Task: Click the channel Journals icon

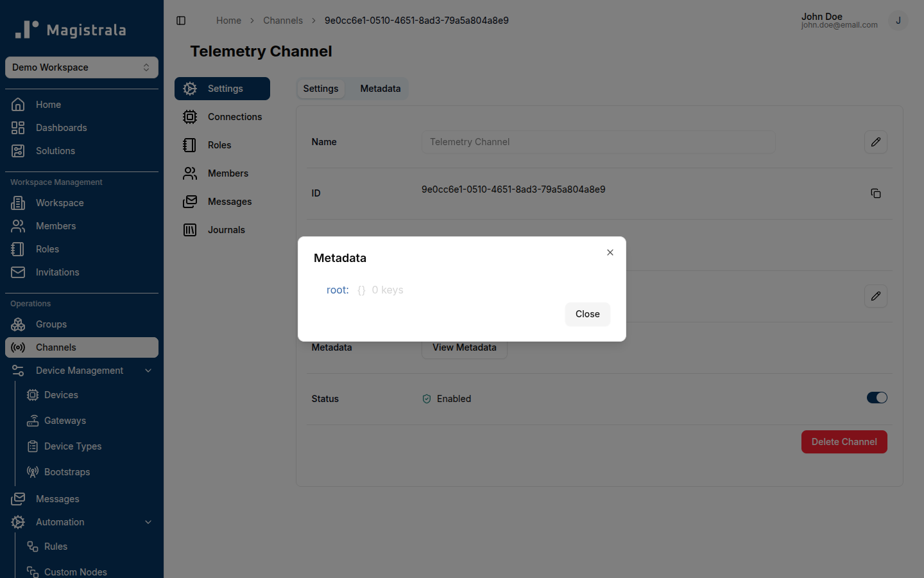Action: click(x=190, y=230)
